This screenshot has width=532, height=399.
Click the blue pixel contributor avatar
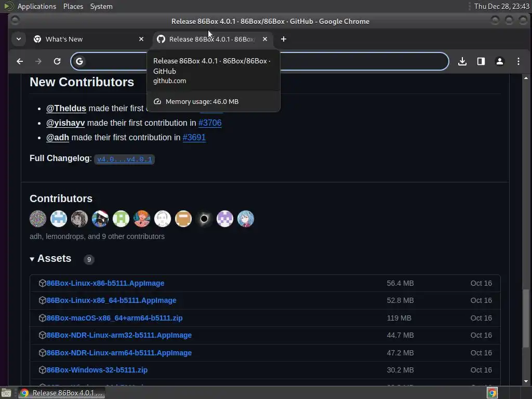tap(59, 219)
